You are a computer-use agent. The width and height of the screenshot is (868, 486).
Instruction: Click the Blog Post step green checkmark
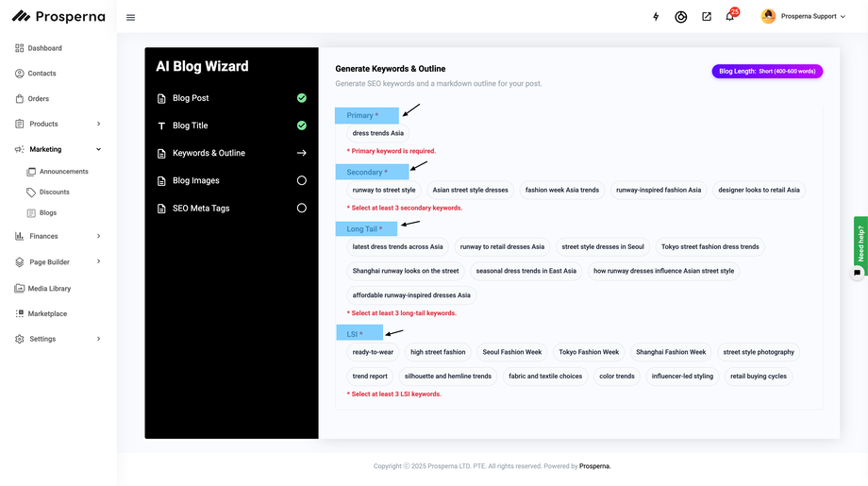302,98
